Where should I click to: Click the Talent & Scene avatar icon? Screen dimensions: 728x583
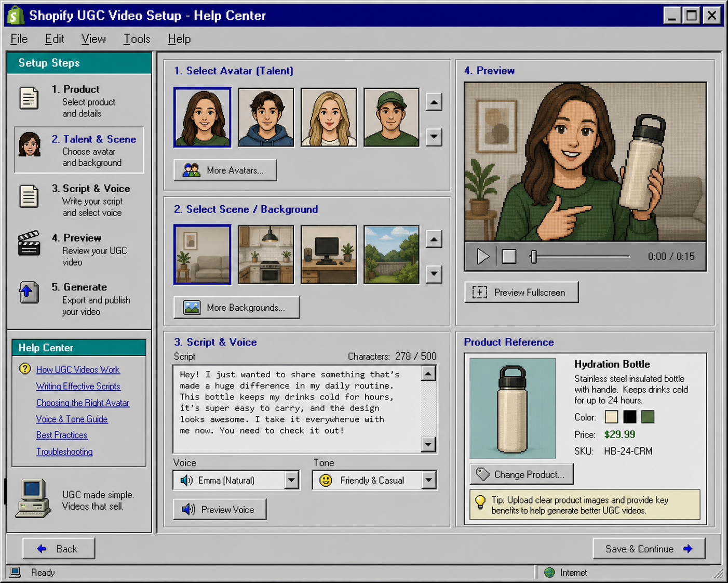coord(30,144)
